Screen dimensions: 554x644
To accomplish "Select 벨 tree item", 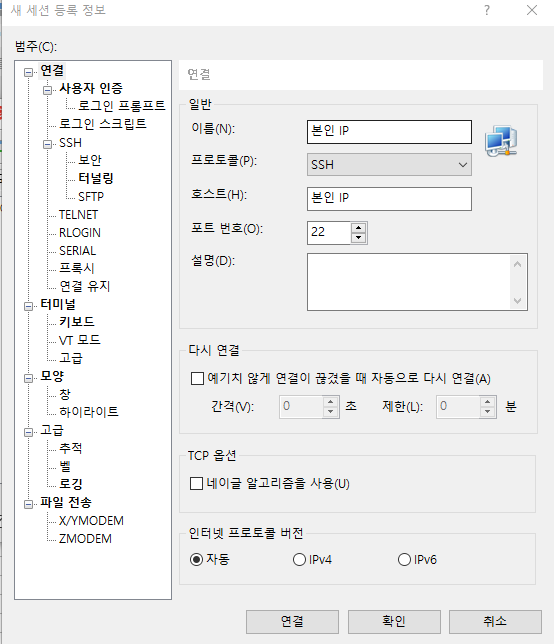I will tap(65, 466).
